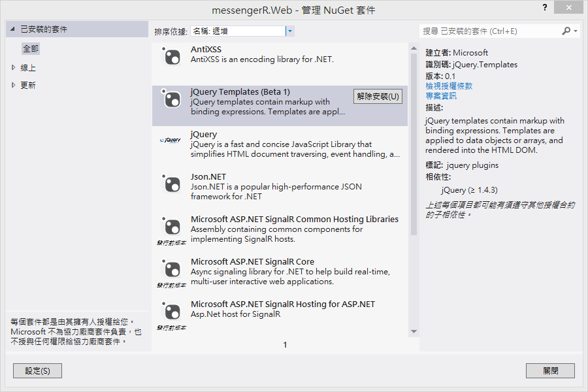The image size is (588, 392).
Task: Click the scrollbar down arrow
Action: [x=414, y=332]
